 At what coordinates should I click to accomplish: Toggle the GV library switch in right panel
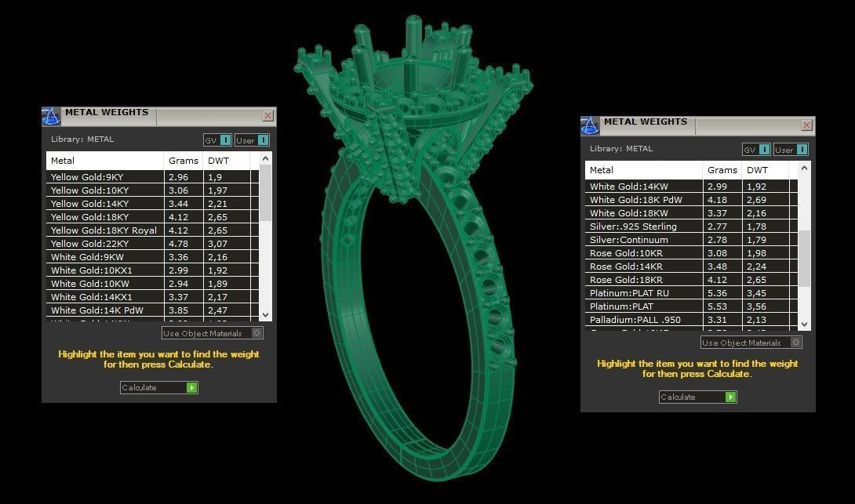pyautogui.click(x=756, y=149)
